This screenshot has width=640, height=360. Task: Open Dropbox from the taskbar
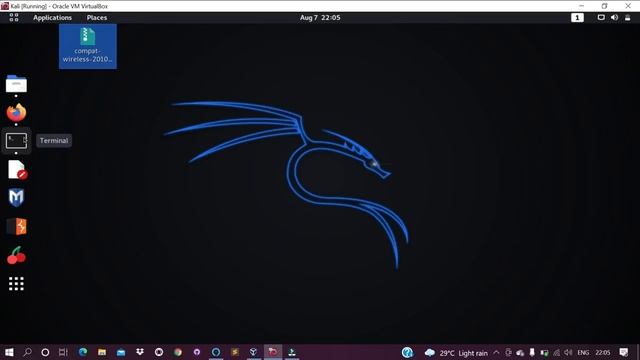[140, 352]
